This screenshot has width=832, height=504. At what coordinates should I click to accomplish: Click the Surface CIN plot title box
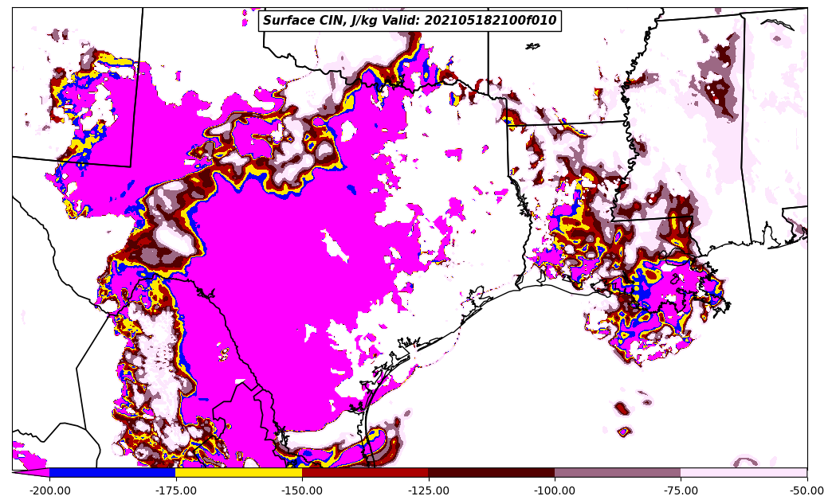(x=410, y=21)
